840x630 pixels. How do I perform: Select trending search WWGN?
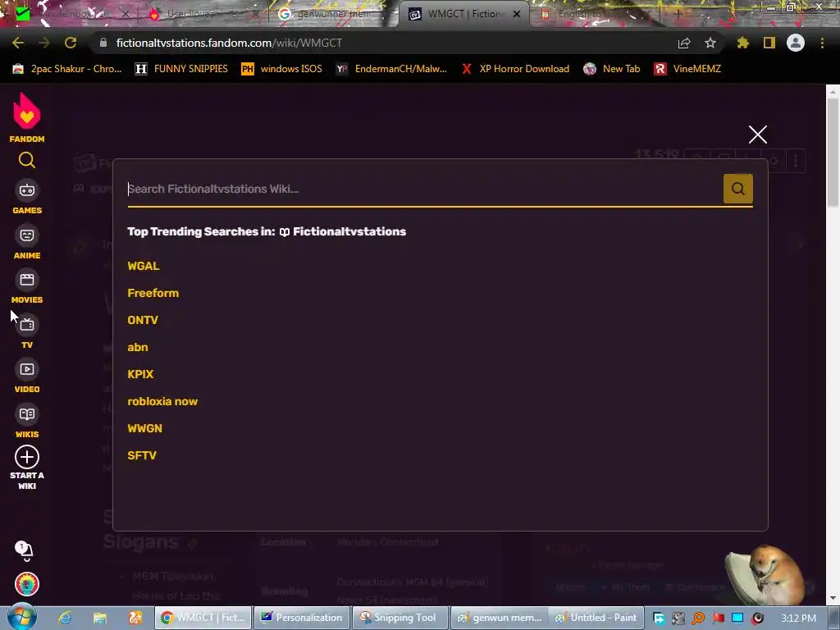tap(144, 428)
